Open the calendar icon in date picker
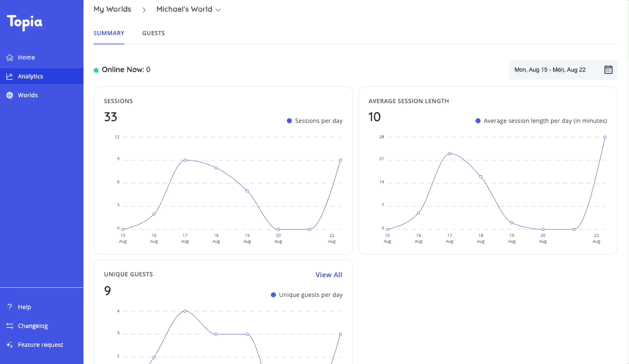Screen dimensions: 629x364 608,70
